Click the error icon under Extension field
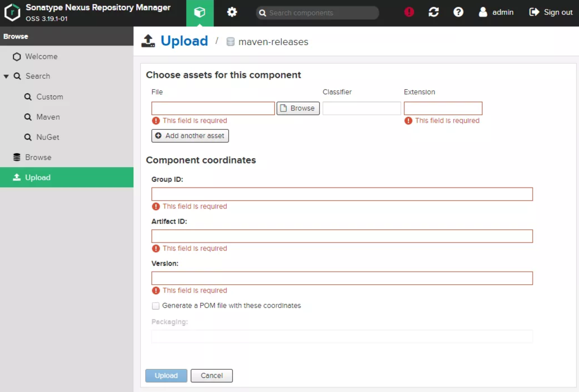Screen dimensions: 579x392 (408, 121)
